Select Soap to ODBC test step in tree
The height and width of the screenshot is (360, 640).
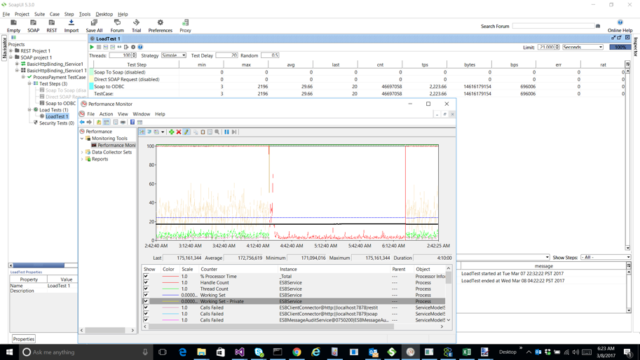point(60,103)
